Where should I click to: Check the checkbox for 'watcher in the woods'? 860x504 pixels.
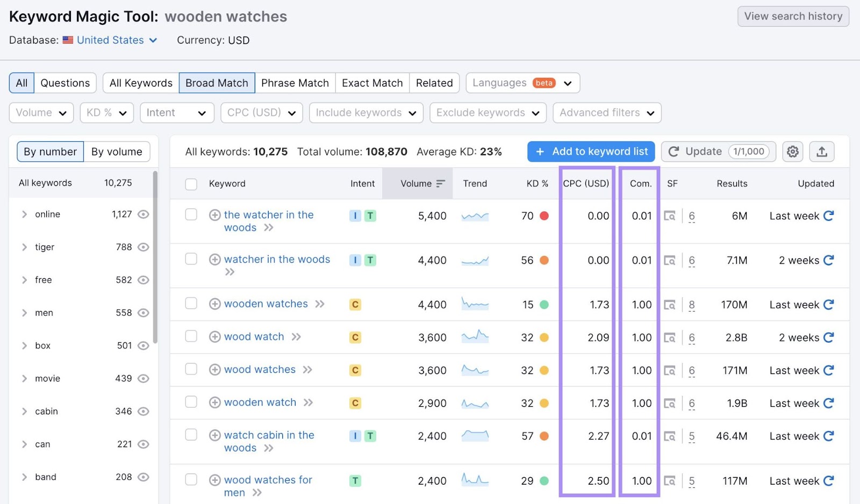click(x=191, y=259)
